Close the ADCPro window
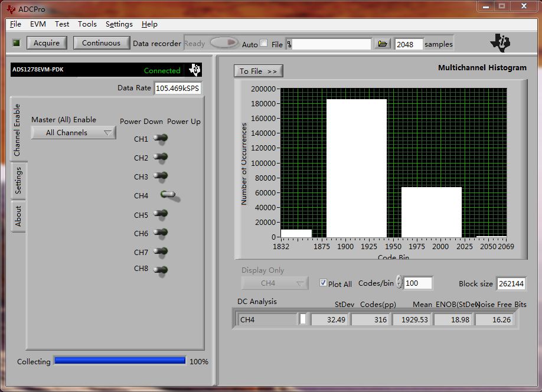 point(524,6)
